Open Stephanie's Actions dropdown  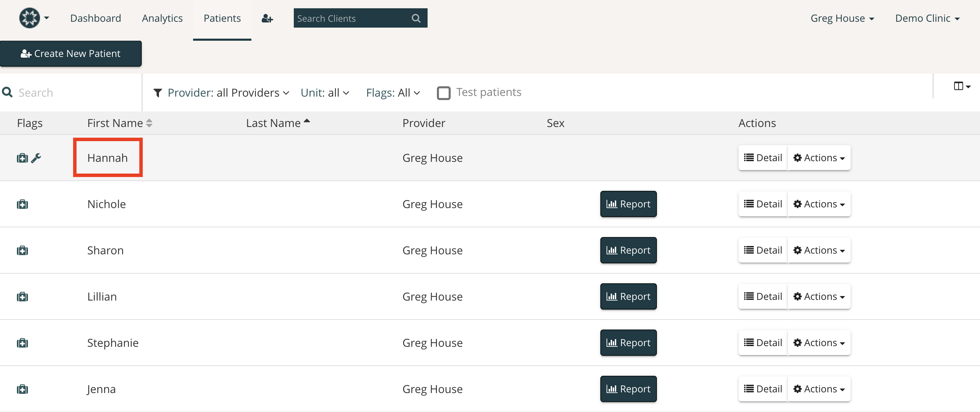pyautogui.click(x=819, y=343)
